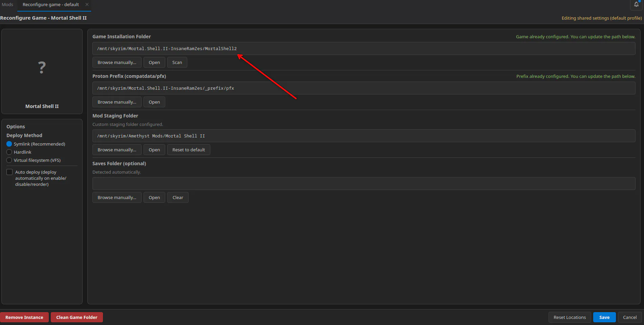Viewport: 644px width, 325px height.
Task: Select the Reconfigure game - default tab
Action: coord(51,5)
